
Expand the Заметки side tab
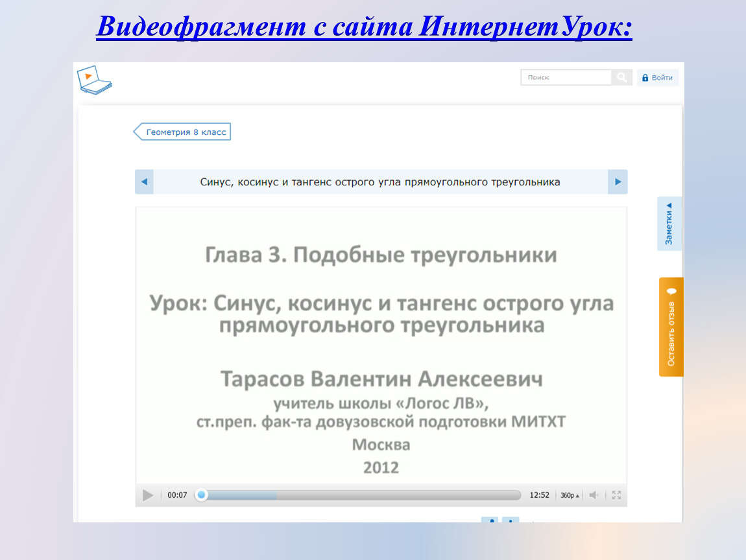(669, 224)
